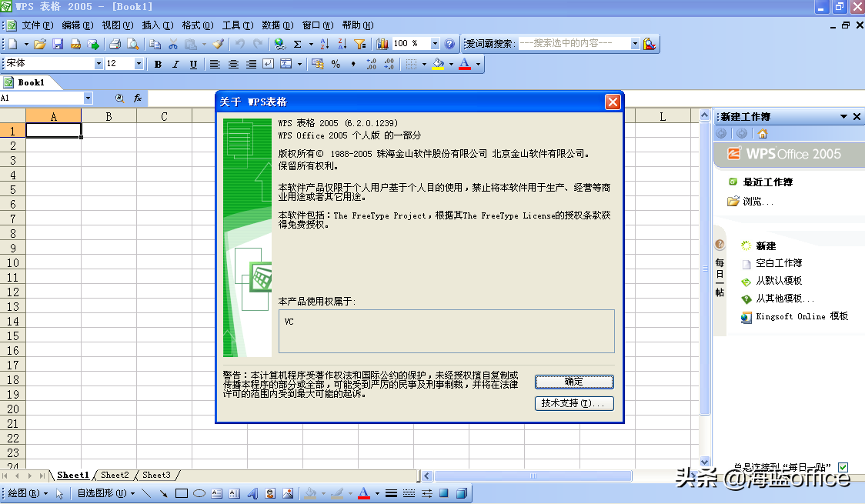Draw a rectangle shape
The height and width of the screenshot is (504, 865).
tap(182, 493)
